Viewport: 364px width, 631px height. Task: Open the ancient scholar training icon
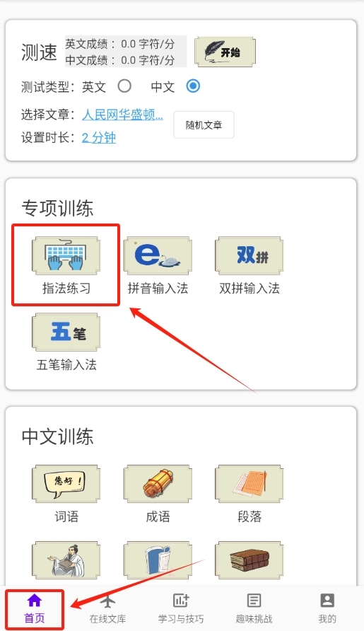(x=66, y=560)
